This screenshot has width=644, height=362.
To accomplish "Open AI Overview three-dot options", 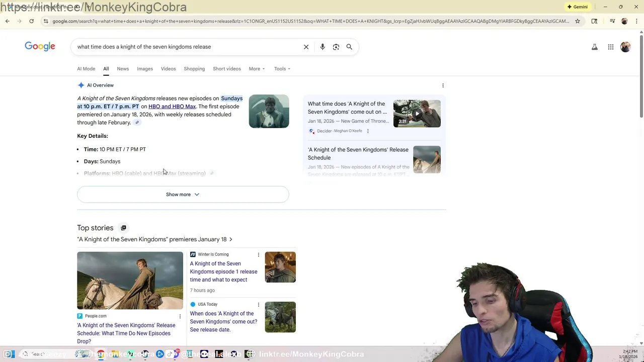I will 443,85.
